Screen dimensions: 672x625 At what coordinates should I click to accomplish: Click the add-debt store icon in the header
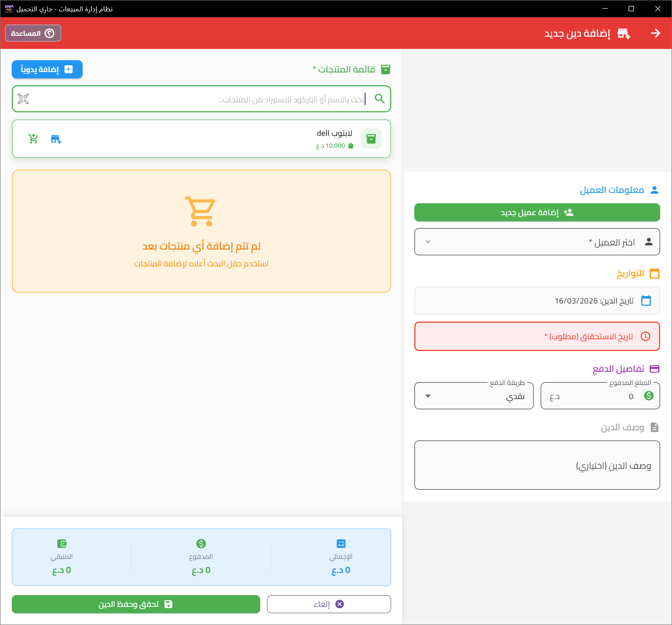tap(624, 34)
